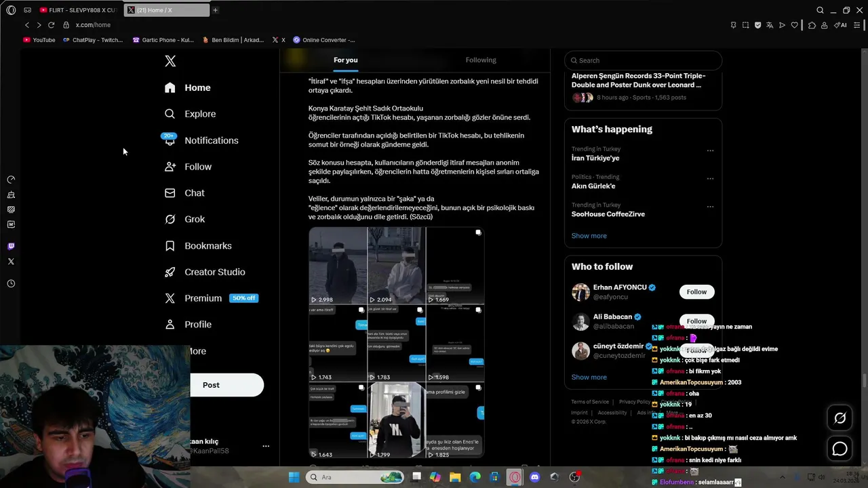
Task: Open the Alperen Şengün triple-double news item
Action: coord(638,80)
